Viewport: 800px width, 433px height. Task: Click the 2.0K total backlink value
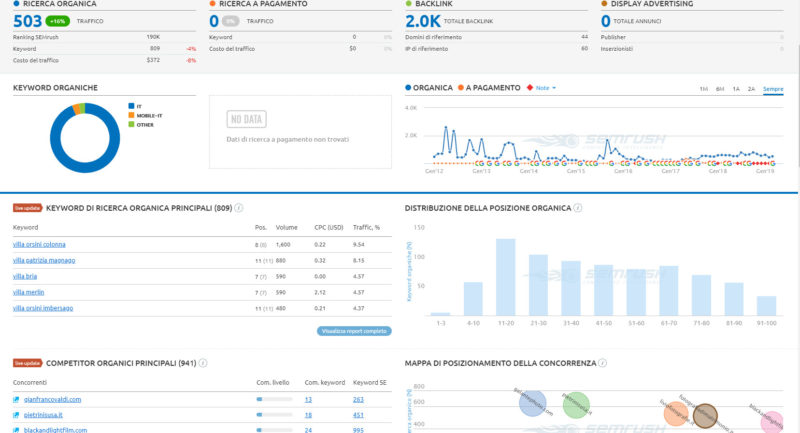coord(422,21)
